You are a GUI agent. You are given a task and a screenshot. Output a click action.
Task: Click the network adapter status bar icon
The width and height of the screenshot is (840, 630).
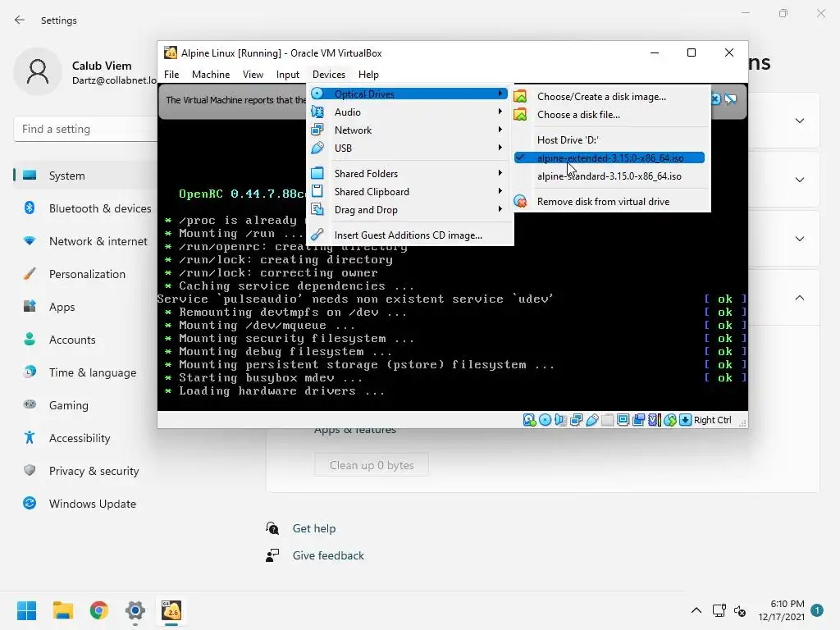click(576, 420)
